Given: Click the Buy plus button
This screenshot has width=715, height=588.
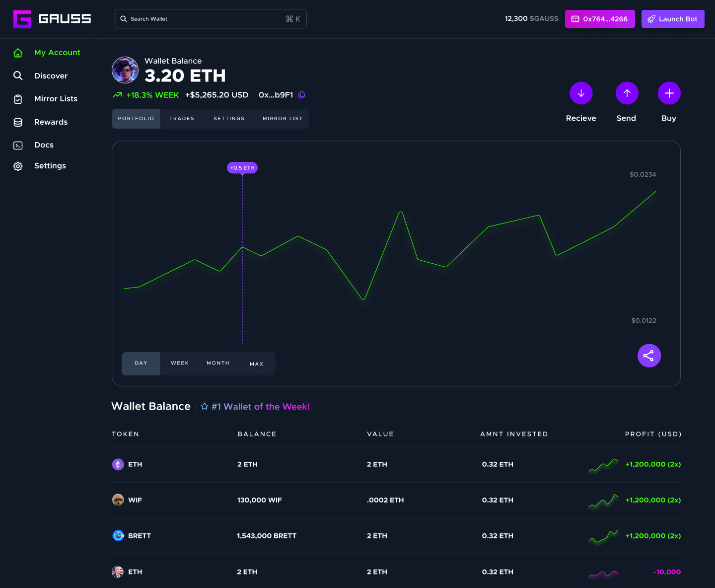Looking at the screenshot, I should click(669, 93).
